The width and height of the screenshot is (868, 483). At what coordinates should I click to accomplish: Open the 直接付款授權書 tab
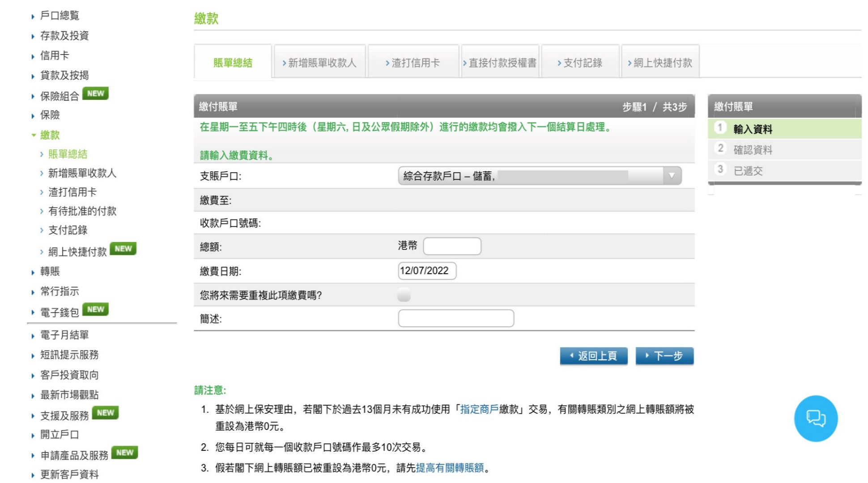pyautogui.click(x=500, y=62)
